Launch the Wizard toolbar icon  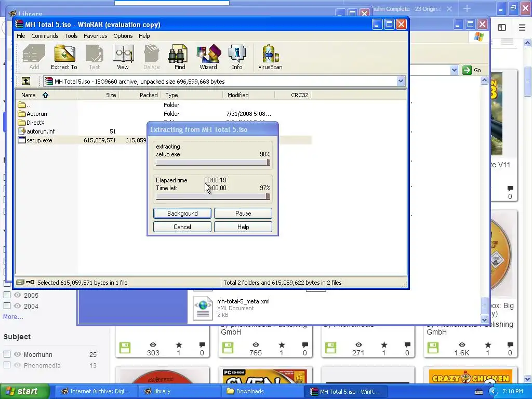pyautogui.click(x=208, y=54)
